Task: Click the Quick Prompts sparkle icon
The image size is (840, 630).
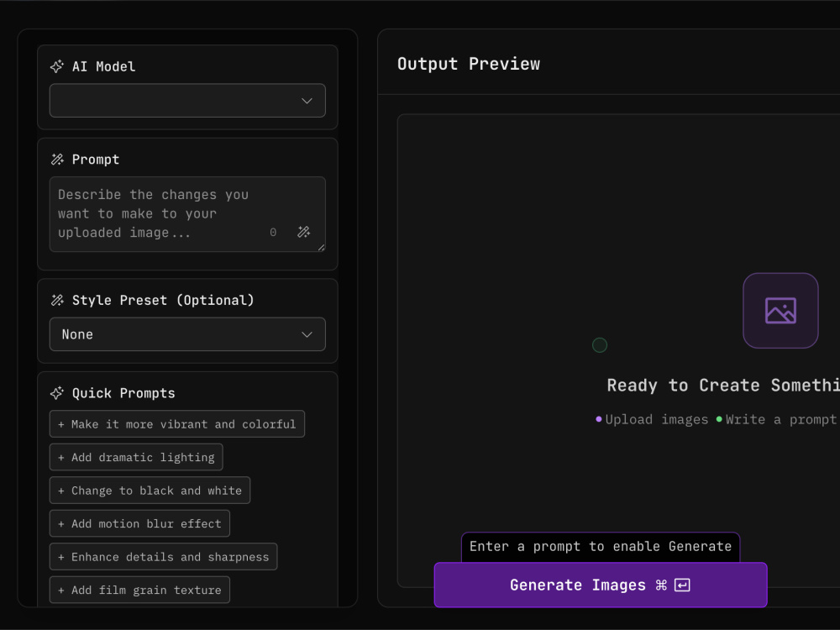Action: 57,393
